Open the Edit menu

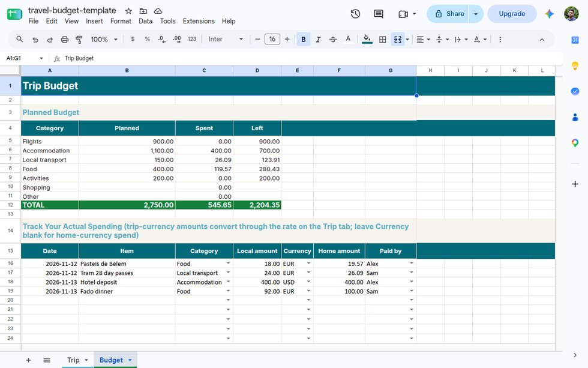coord(52,21)
